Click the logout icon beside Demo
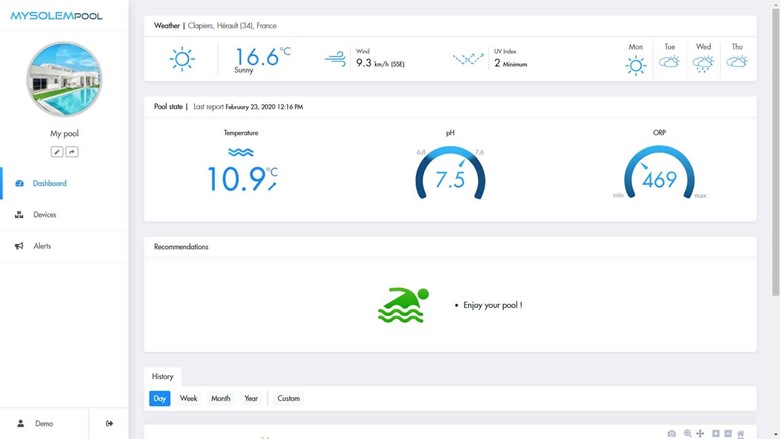 coord(109,423)
